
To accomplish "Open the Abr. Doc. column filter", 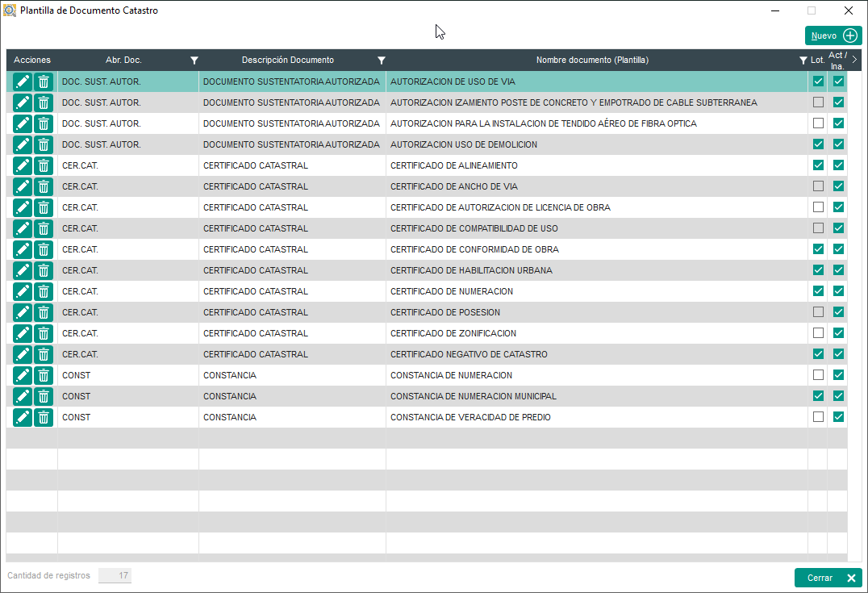I will pyautogui.click(x=194, y=61).
